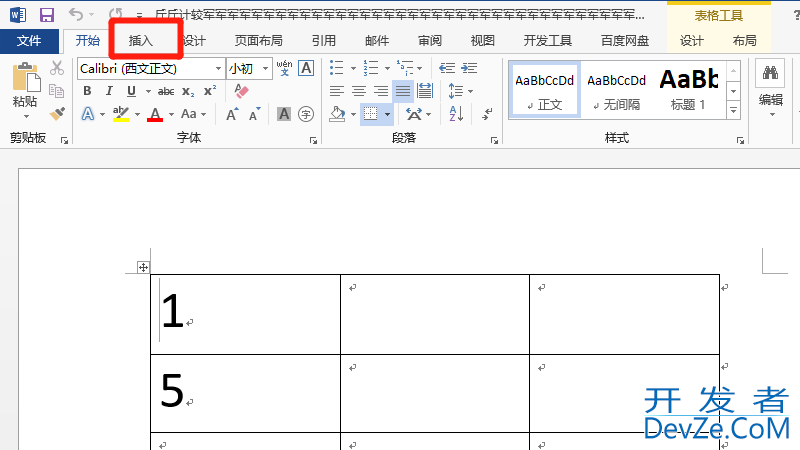Click the red font color button

tap(155, 114)
